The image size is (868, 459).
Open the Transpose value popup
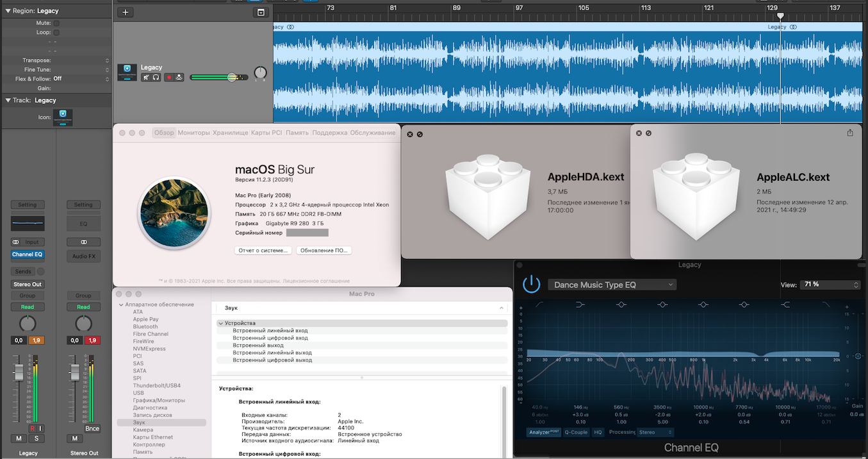(x=107, y=60)
